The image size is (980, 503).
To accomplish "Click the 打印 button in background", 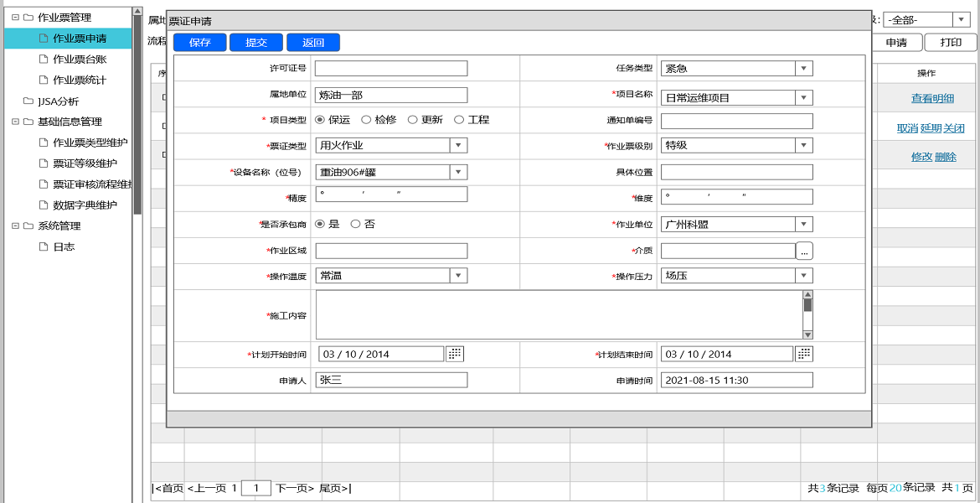I will point(951,43).
